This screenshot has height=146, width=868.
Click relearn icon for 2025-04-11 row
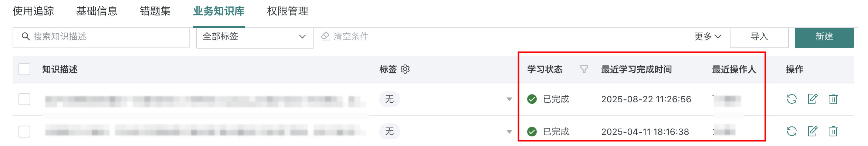pos(791,131)
